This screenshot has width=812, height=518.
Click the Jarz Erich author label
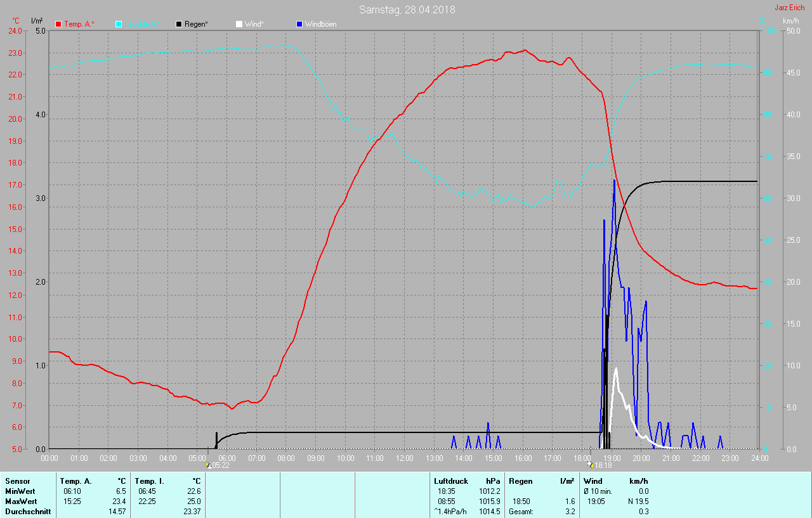[x=790, y=8]
